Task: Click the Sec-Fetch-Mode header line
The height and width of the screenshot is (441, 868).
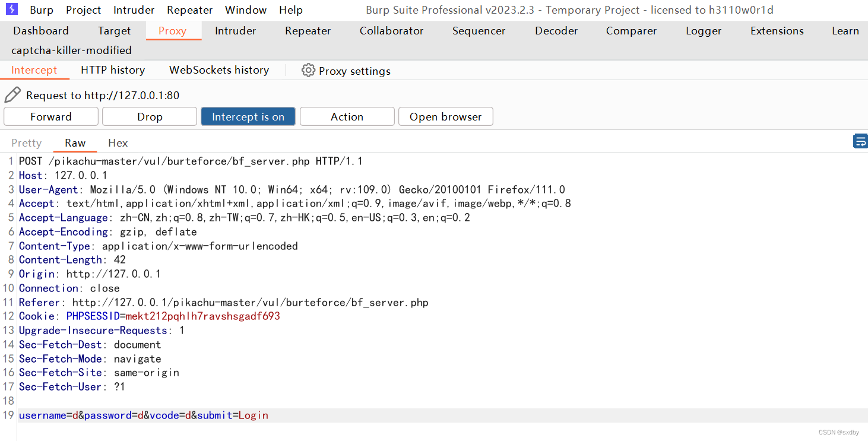Action: pyautogui.click(x=90, y=359)
